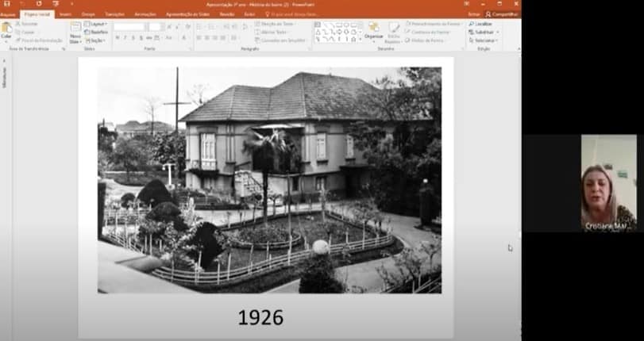Open the Customize Quick Access Toolbar arrow
The height and width of the screenshot is (341, 644).
tap(72, 4)
